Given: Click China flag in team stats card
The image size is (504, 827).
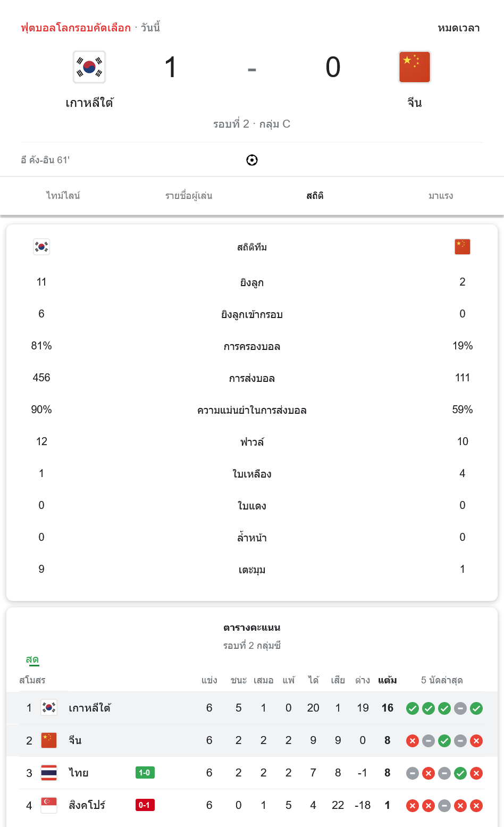Looking at the screenshot, I should click(462, 247).
